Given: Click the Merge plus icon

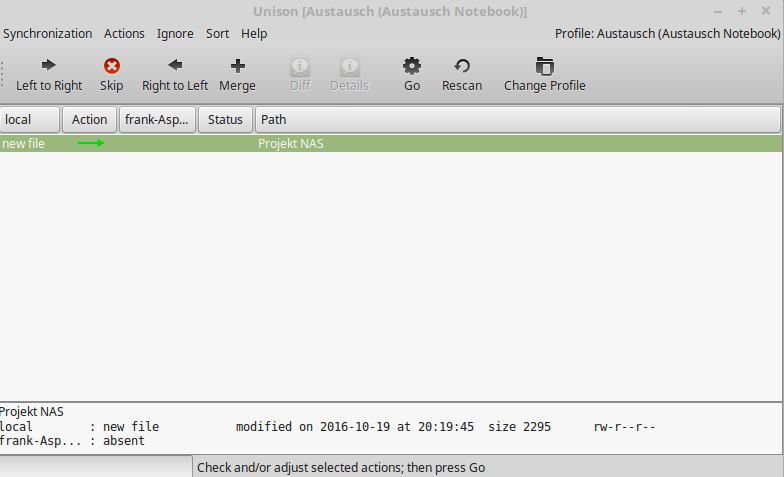Looking at the screenshot, I should 238,66.
